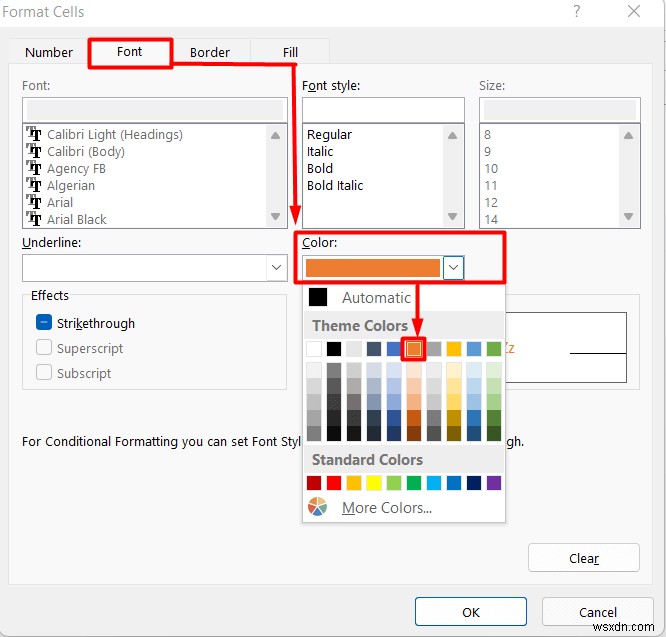Choose light green standard color
Viewport: 666px width, 637px height.
(x=394, y=483)
